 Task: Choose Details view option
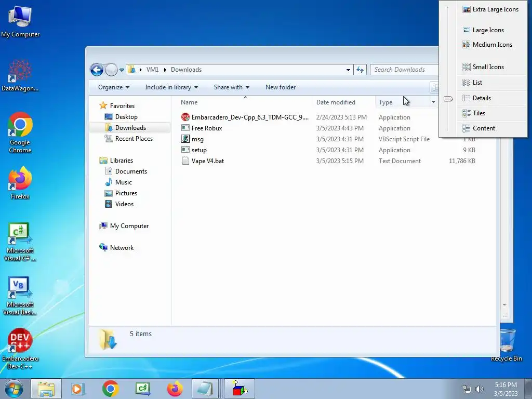[x=477, y=98]
